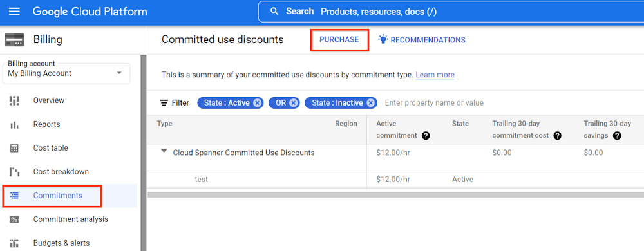The image size is (644, 251).
Task: Click the PURCHASE button
Action: coord(339,40)
